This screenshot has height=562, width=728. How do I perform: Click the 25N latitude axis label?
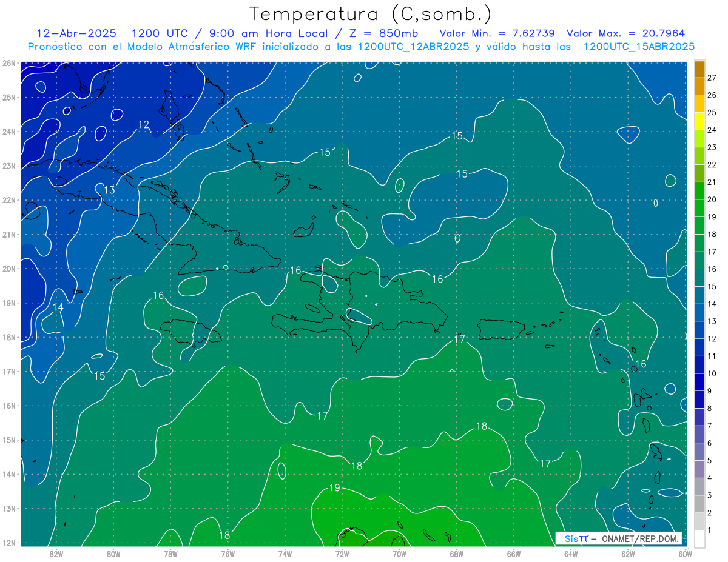click(x=8, y=97)
